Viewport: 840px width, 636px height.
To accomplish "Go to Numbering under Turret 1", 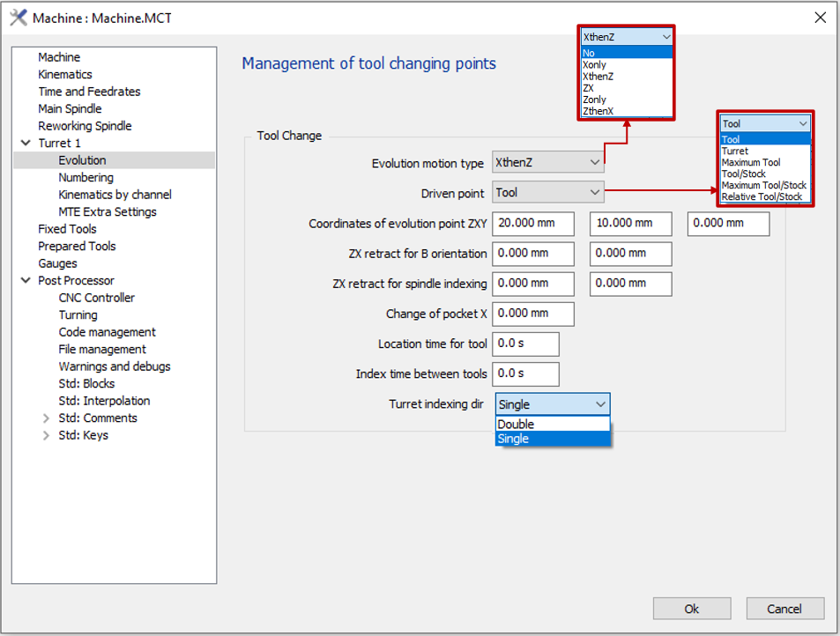I will (x=85, y=178).
